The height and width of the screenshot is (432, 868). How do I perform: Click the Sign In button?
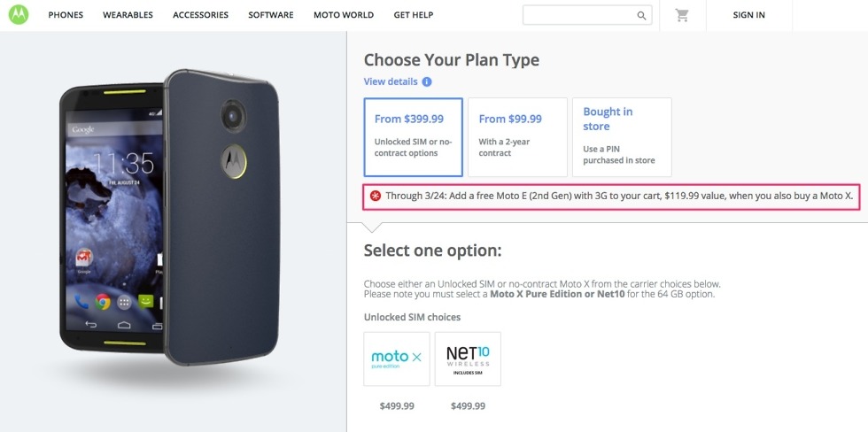tap(748, 15)
